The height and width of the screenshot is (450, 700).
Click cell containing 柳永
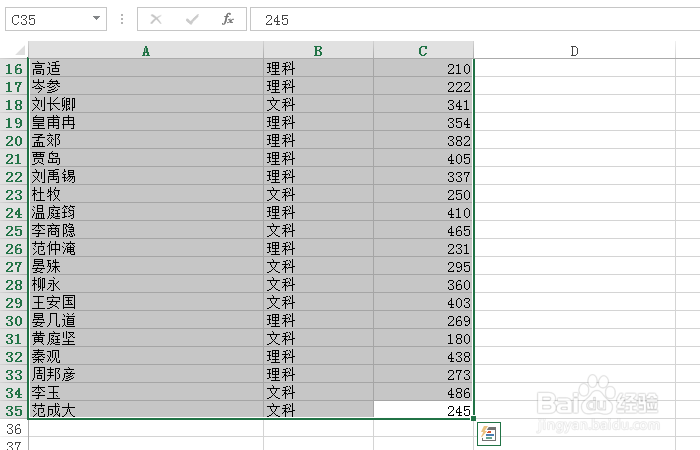(146, 284)
